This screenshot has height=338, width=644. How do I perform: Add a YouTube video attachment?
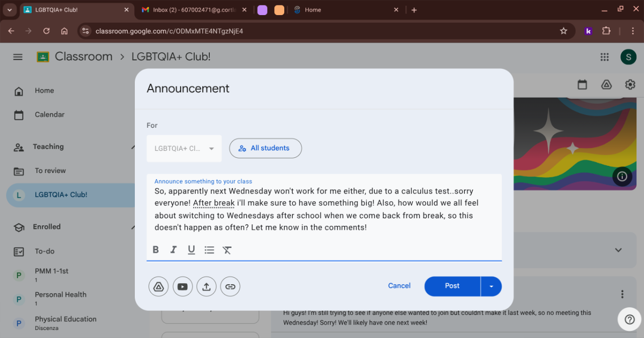183,287
